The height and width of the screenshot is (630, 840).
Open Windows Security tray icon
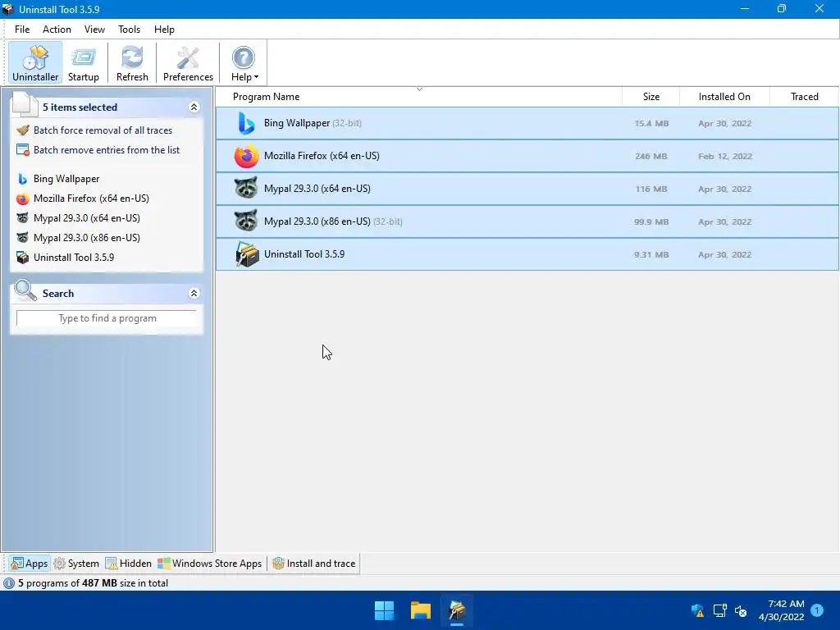pyautogui.click(x=697, y=610)
